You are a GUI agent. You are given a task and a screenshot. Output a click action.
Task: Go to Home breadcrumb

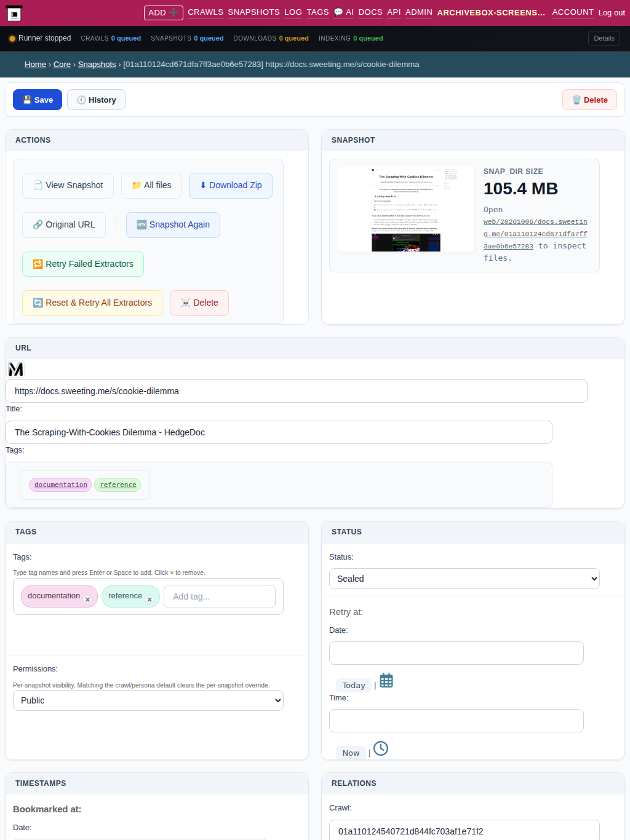tap(35, 65)
